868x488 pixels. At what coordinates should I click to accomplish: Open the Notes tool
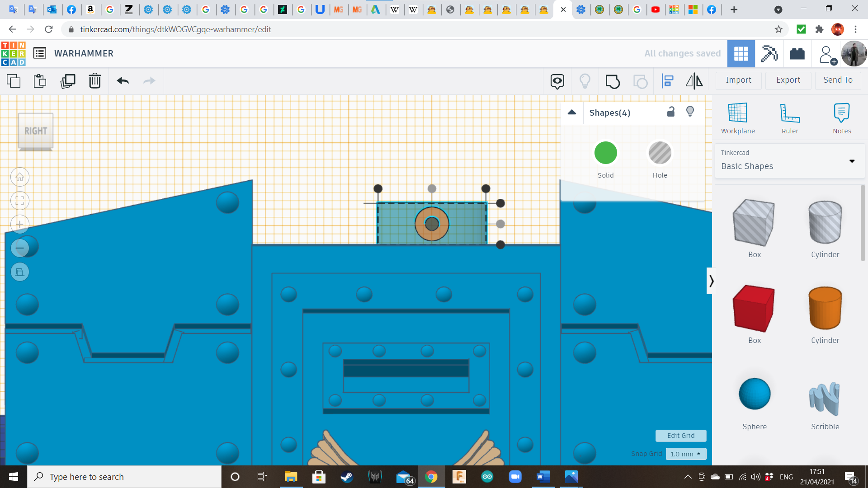tap(841, 118)
